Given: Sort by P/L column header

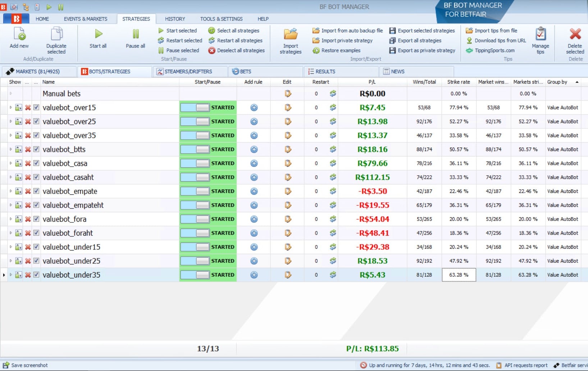Looking at the screenshot, I should pyautogui.click(x=372, y=82).
